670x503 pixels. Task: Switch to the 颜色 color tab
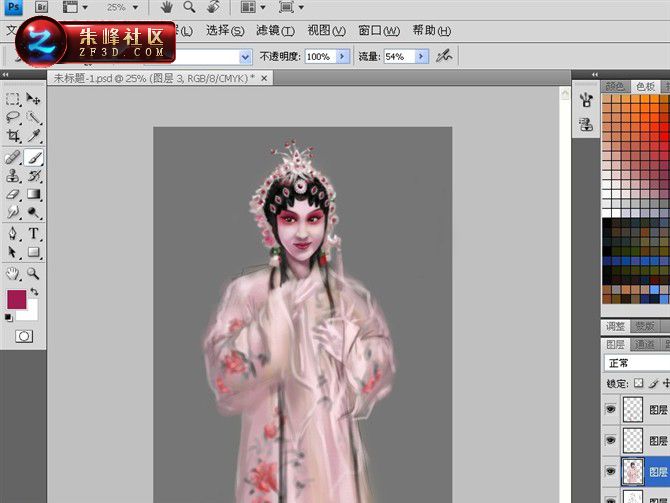615,87
